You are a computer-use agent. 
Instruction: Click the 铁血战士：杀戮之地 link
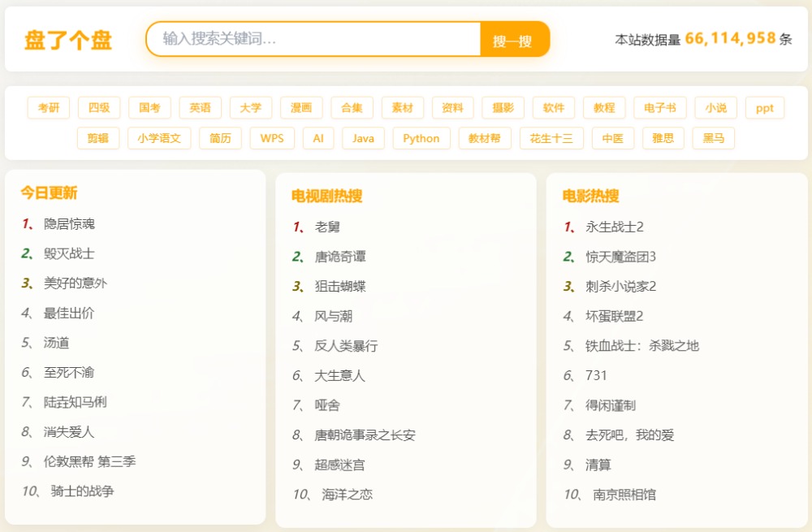pyautogui.click(x=641, y=346)
